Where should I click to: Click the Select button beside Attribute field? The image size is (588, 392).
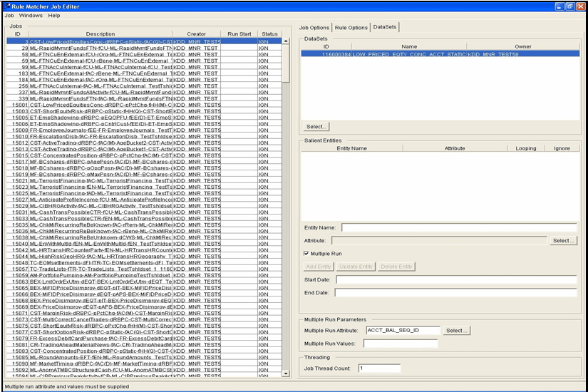563,240
